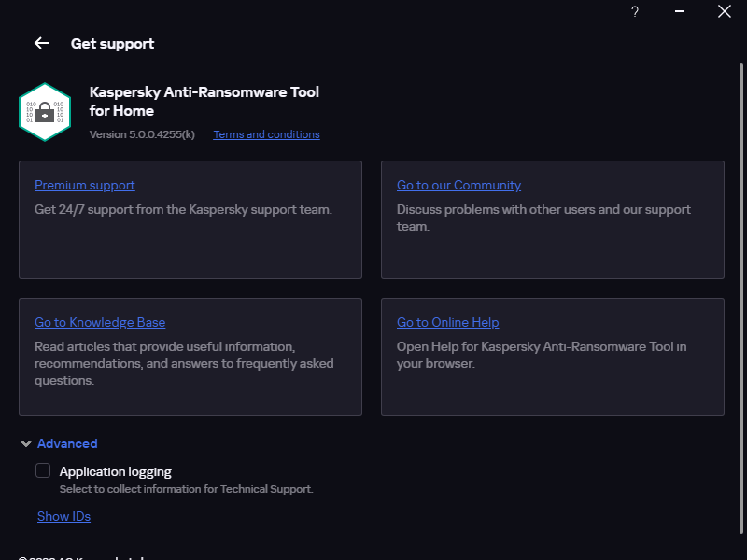The image size is (747, 560).
Task: Collapse the Advanced section chevron
Action: pyautogui.click(x=26, y=444)
